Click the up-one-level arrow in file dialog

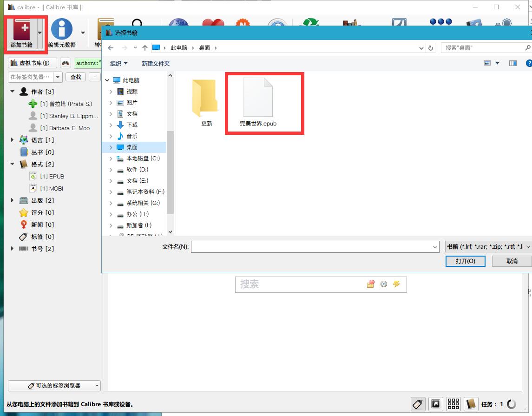145,48
